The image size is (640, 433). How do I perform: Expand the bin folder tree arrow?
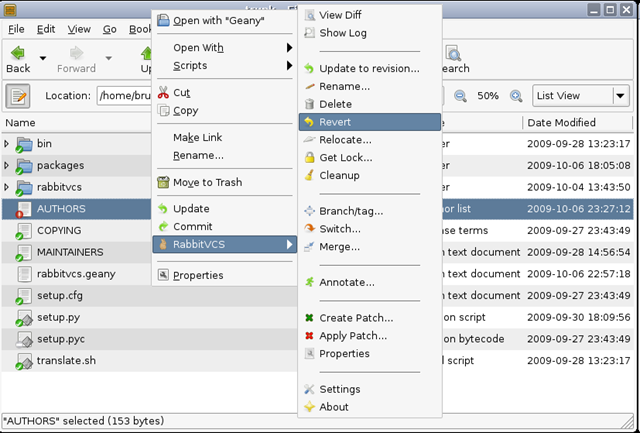click(7, 144)
